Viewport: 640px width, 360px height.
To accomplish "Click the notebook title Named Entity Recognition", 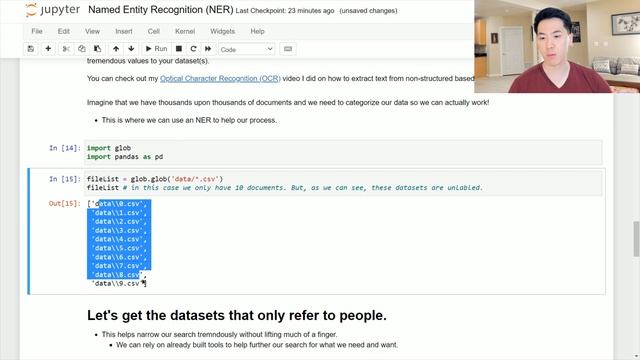I will tap(161, 10).
